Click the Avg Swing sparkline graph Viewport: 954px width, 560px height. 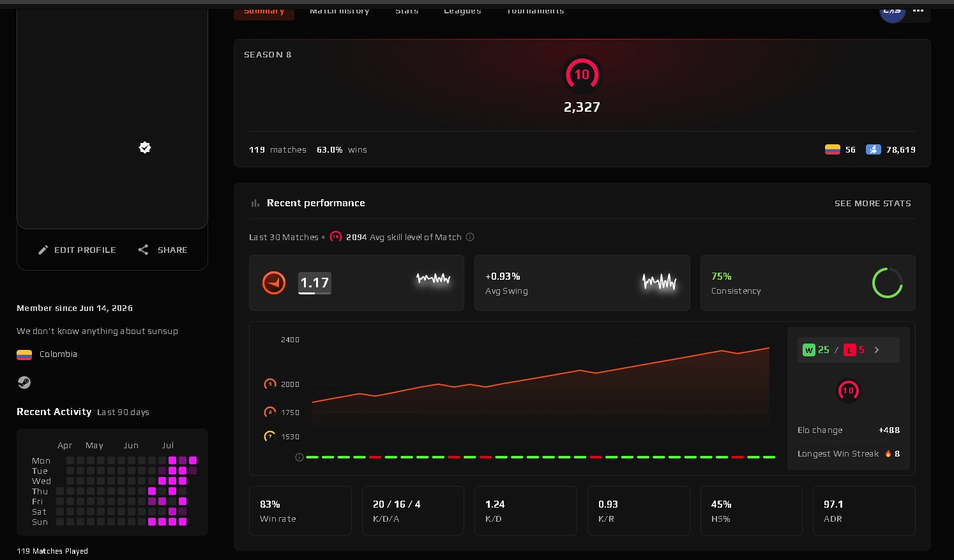click(659, 281)
